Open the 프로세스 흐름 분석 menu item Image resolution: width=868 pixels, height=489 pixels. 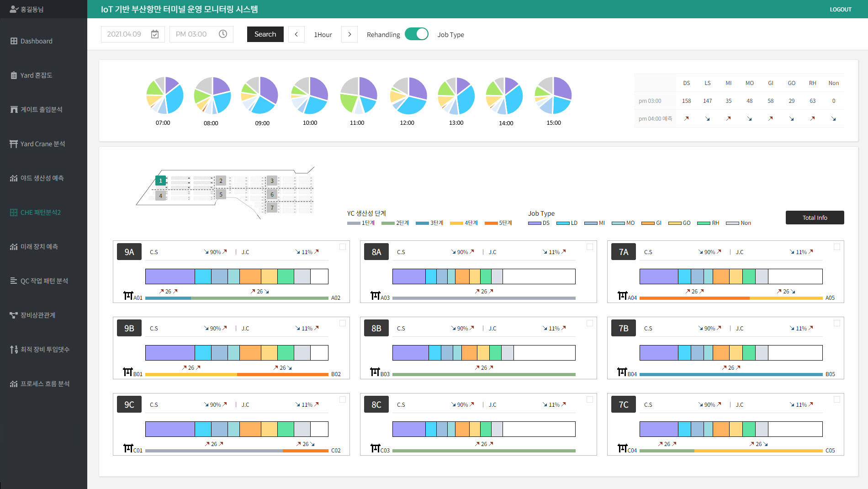[44, 384]
